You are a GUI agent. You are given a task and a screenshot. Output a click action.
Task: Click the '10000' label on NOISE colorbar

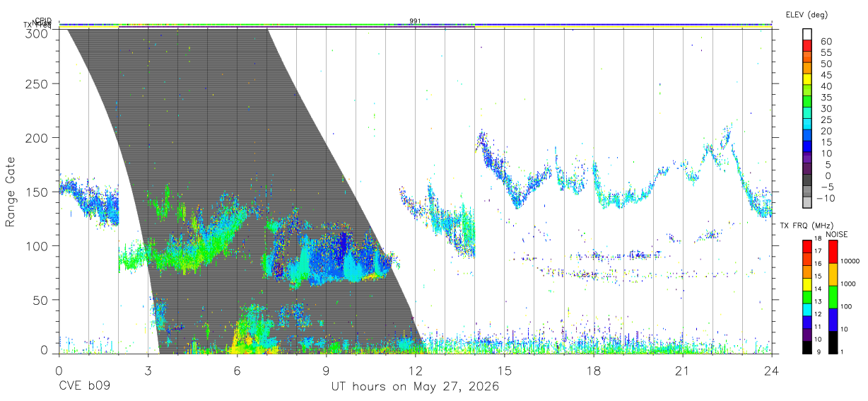850,262
